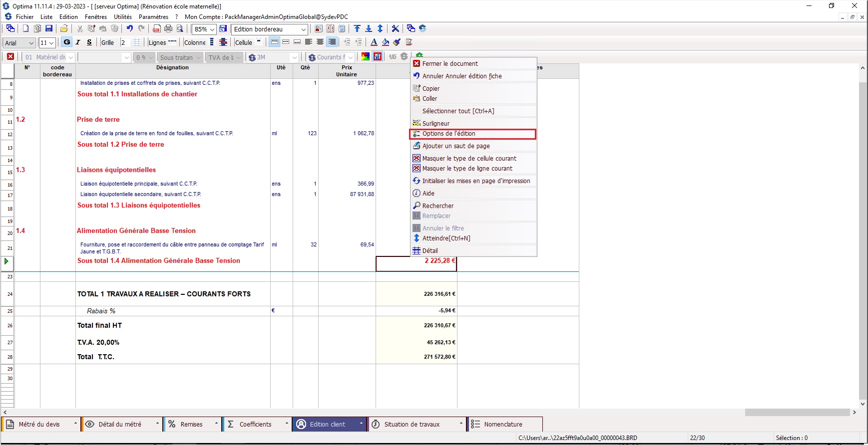Click the 'Prise de terre' heading

pyautogui.click(x=98, y=120)
